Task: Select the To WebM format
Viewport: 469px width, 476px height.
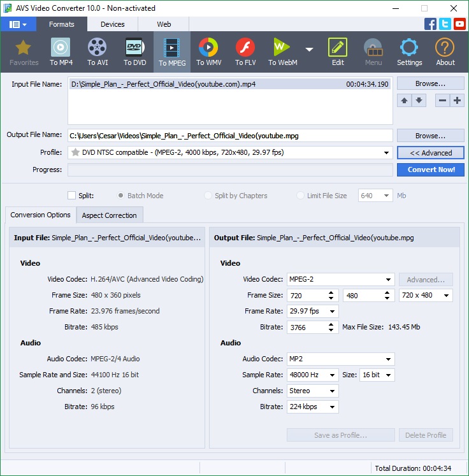Action: pyautogui.click(x=283, y=52)
